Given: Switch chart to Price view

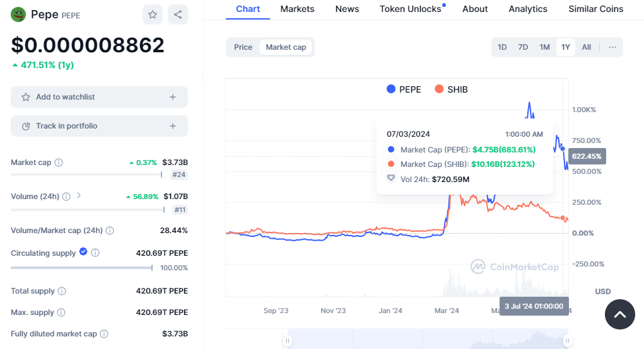Looking at the screenshot, I should pos(243,47).
